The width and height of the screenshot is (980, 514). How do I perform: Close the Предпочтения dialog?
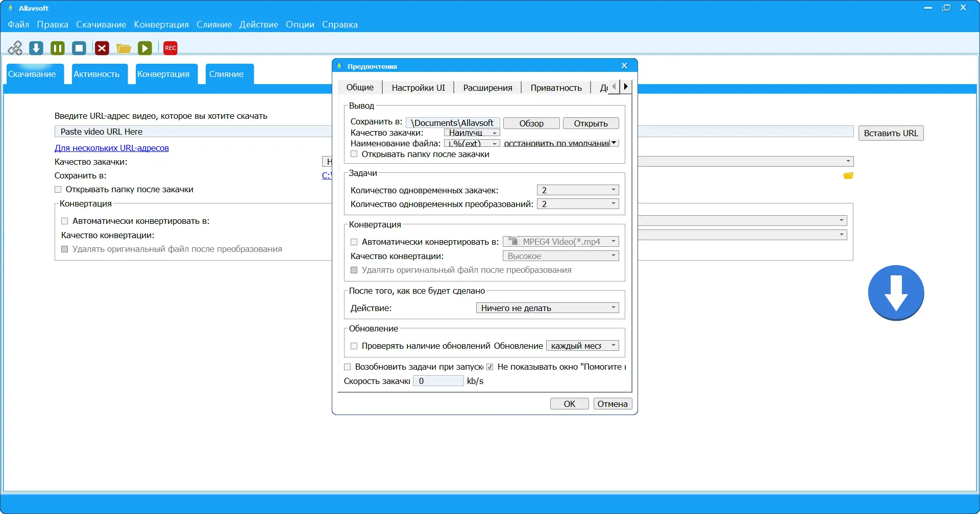pos(624,66)
